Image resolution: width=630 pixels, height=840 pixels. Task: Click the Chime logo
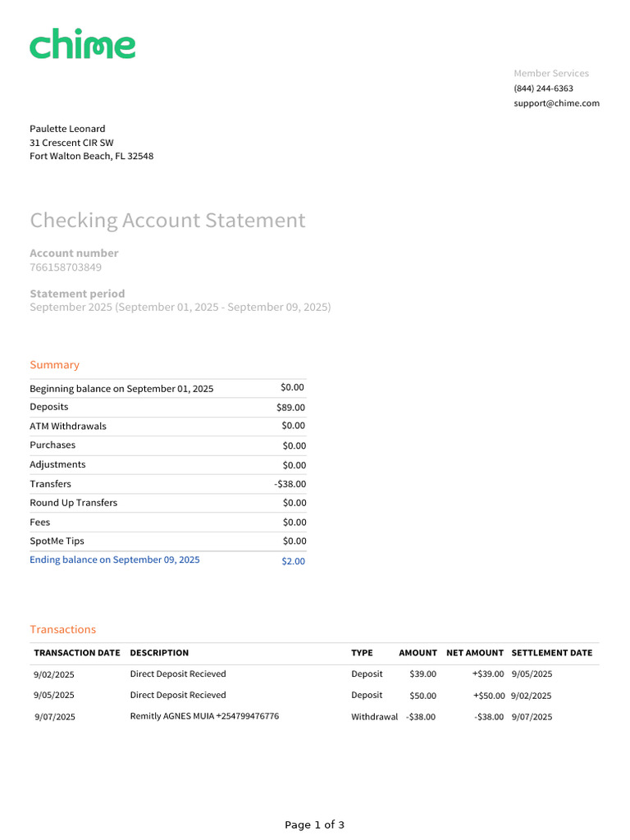click(82, 44)
